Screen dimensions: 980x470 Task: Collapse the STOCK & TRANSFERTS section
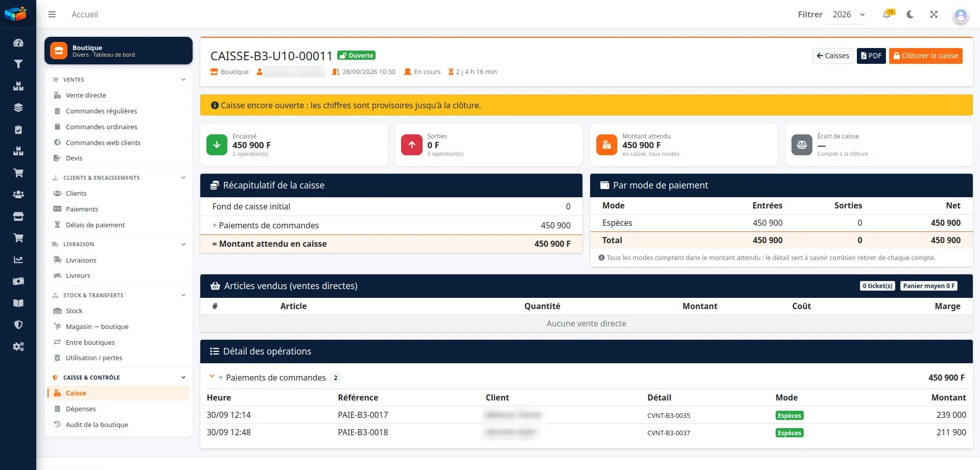click(x=119, y=295)
